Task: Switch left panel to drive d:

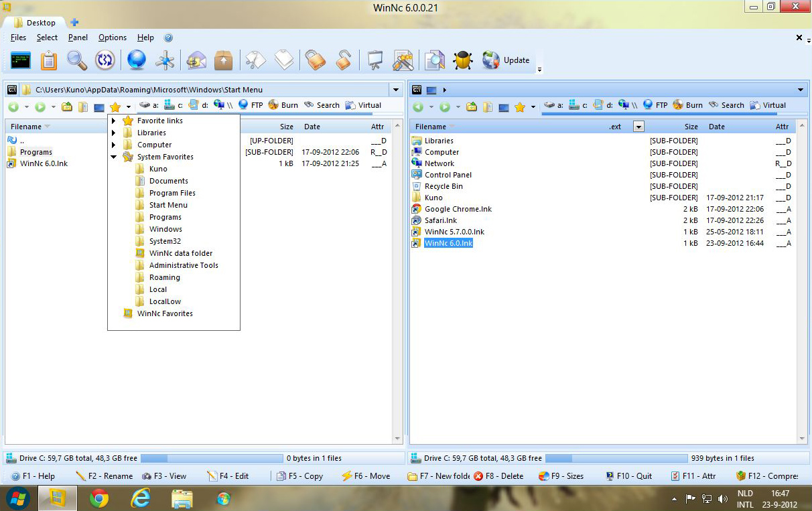Action: pyautogui.click(x=198, y=105)
